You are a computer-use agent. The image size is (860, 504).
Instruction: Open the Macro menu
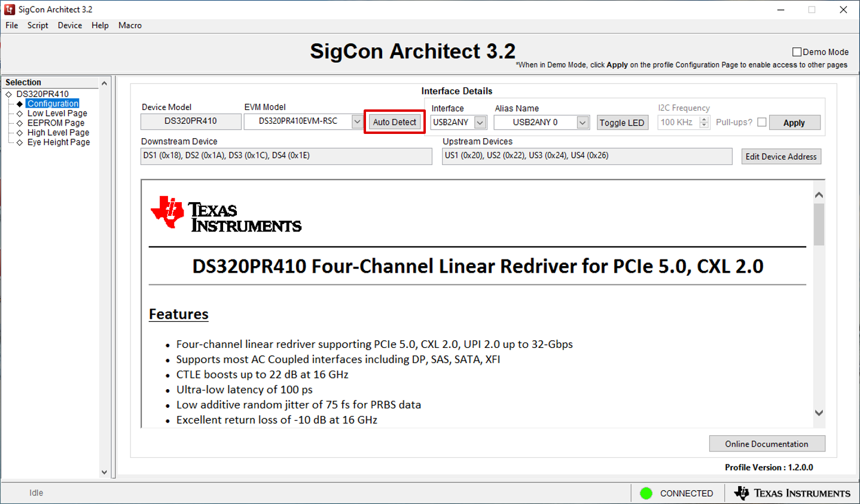130,25
